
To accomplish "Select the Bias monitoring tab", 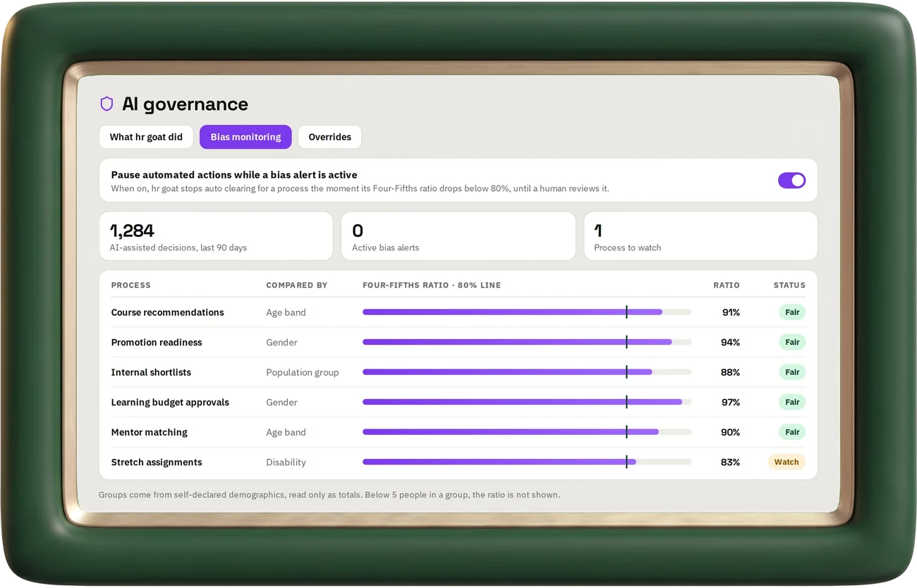I will click(x=245, y=137).
